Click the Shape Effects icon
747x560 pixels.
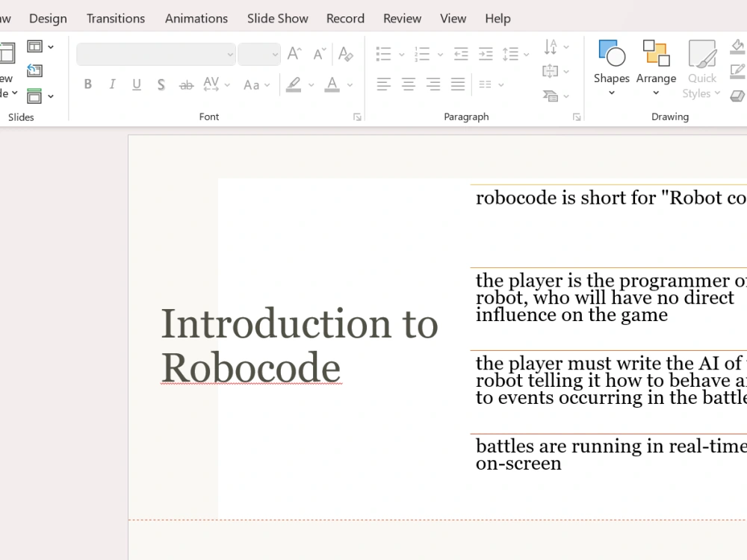737,96
